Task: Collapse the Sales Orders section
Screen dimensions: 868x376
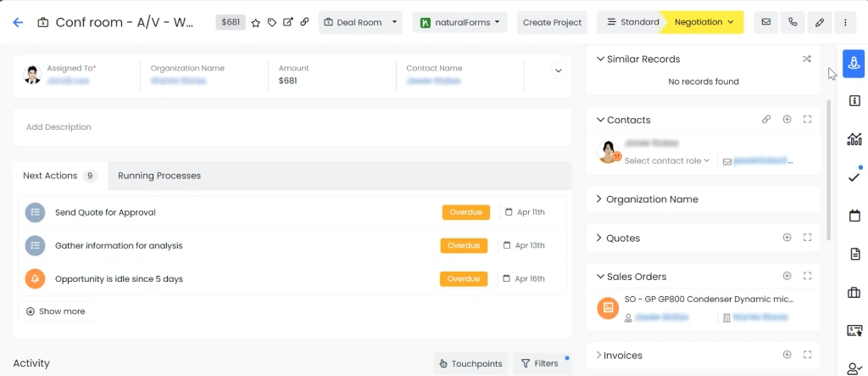Action: coord(600,276)
